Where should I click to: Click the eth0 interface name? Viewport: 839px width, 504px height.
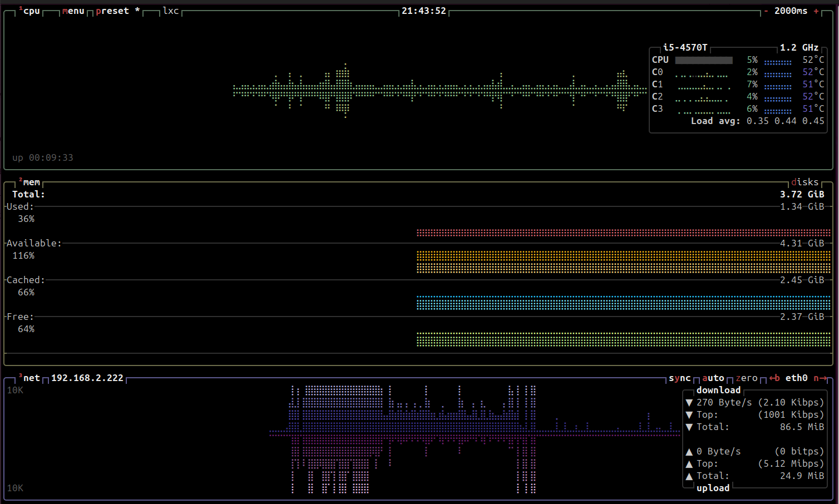[x=796, y=378]
